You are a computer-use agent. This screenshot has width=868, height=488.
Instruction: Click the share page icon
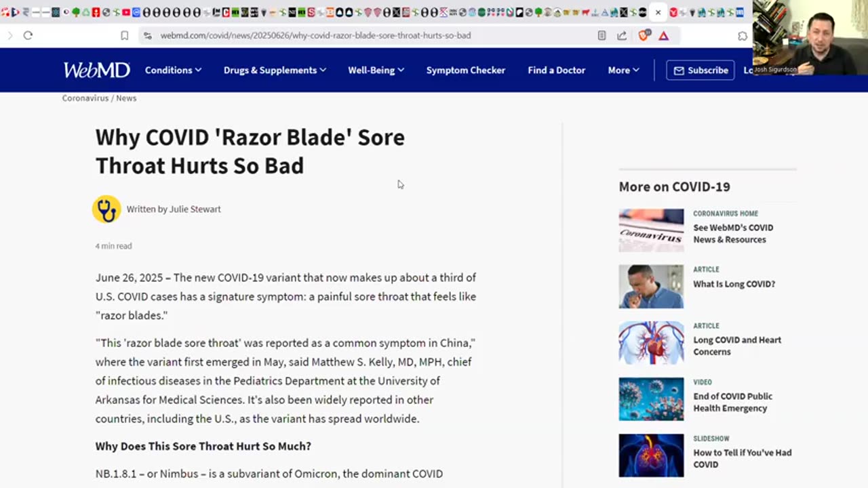tap(622, 35)
